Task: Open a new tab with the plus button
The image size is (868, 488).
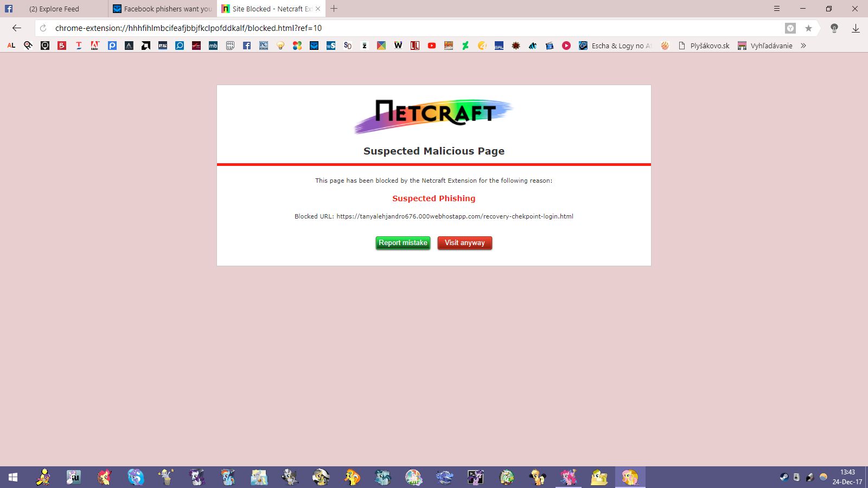Action: point(334,9)
